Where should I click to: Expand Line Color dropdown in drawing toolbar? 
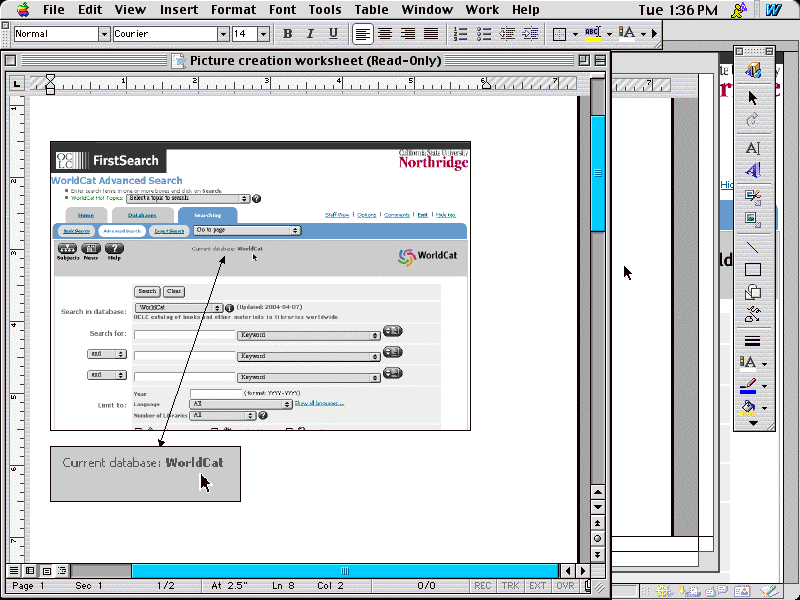point(764,386)
